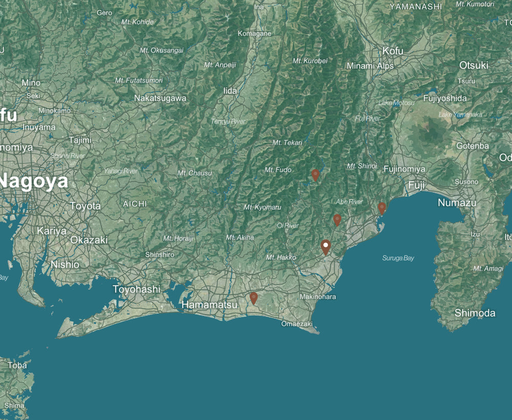Select the Makinohara label
The width and height of the screenshot is (512, 420).
[x=317, y=297]
